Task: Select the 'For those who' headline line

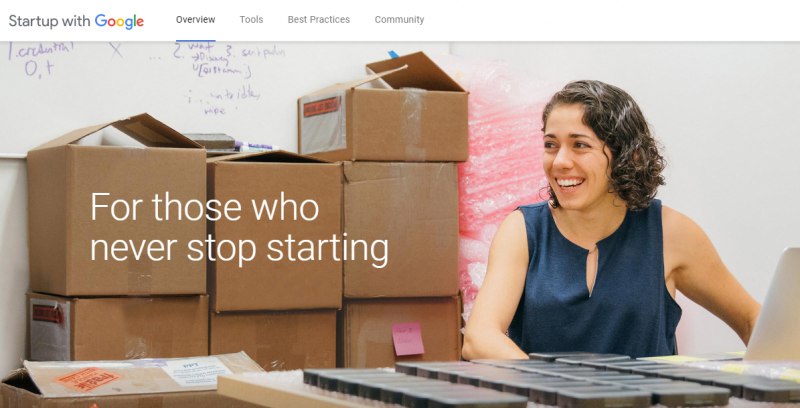Action: pyautogui.click(x=205, y=207)
